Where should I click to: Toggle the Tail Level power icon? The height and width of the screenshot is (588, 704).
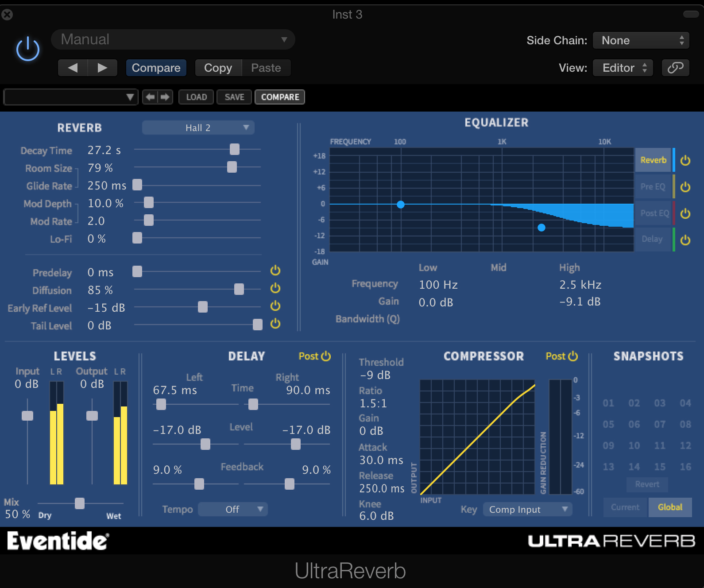pyautogui.click(x=275, y=324)
